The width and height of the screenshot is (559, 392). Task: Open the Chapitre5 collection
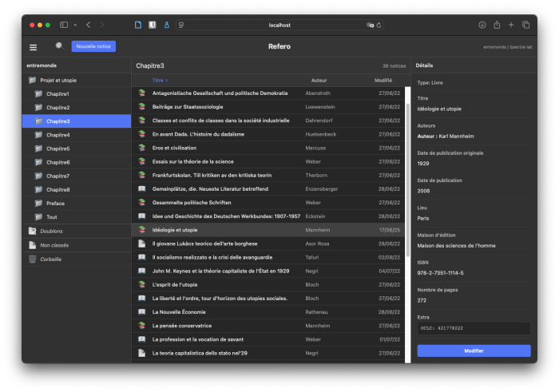[57, 148]
